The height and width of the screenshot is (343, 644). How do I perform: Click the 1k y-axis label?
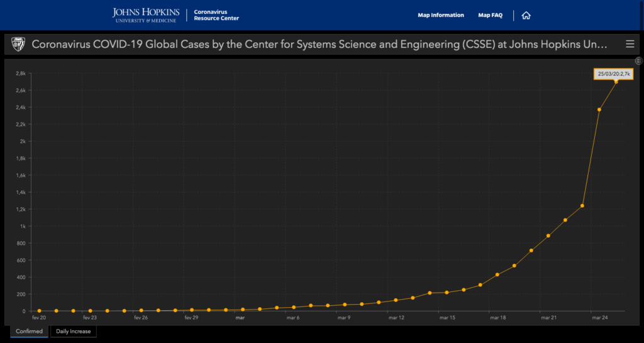tap(23, 227)
